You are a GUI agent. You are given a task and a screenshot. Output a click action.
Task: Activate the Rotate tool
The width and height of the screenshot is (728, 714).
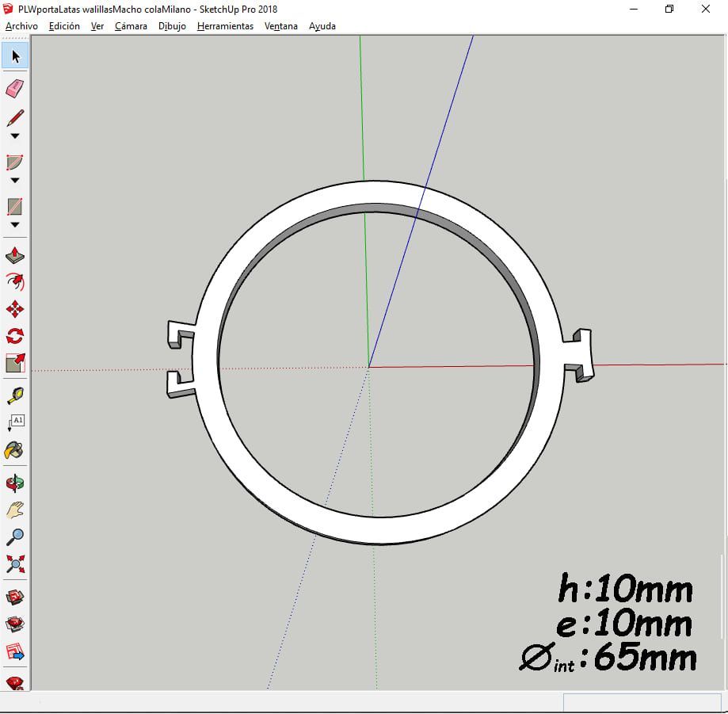(15, 335)
